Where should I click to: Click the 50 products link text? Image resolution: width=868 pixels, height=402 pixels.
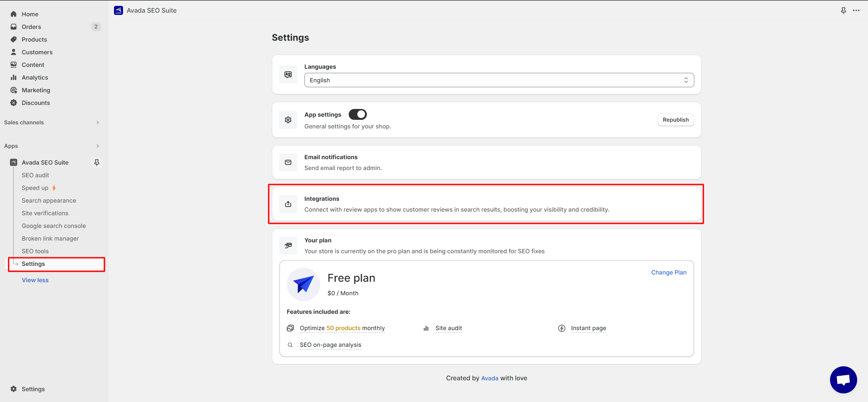[x=343, y=328]
